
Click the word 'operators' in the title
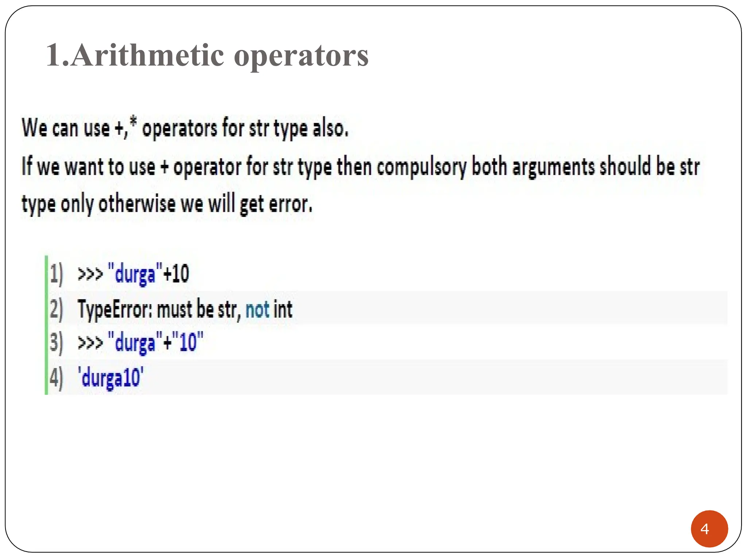301,56
